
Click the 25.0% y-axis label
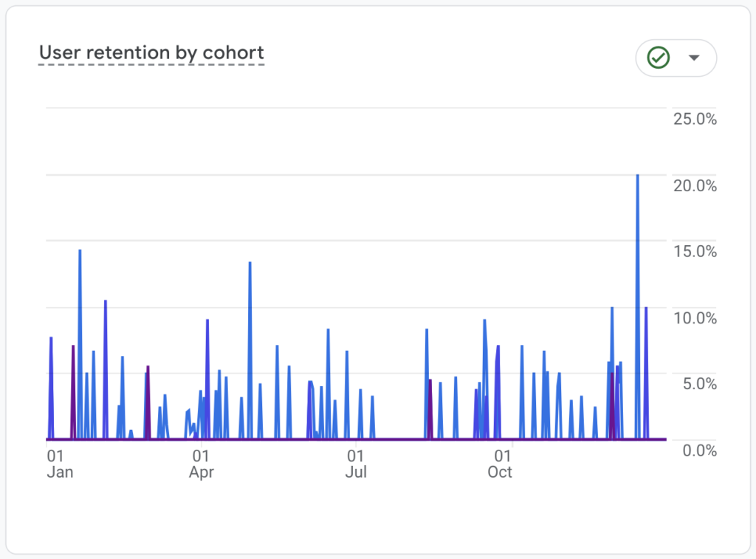click(x=695, y=119)
